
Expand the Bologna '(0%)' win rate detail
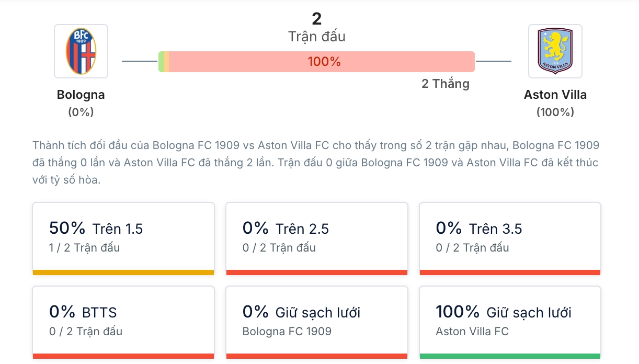[81, 111]
